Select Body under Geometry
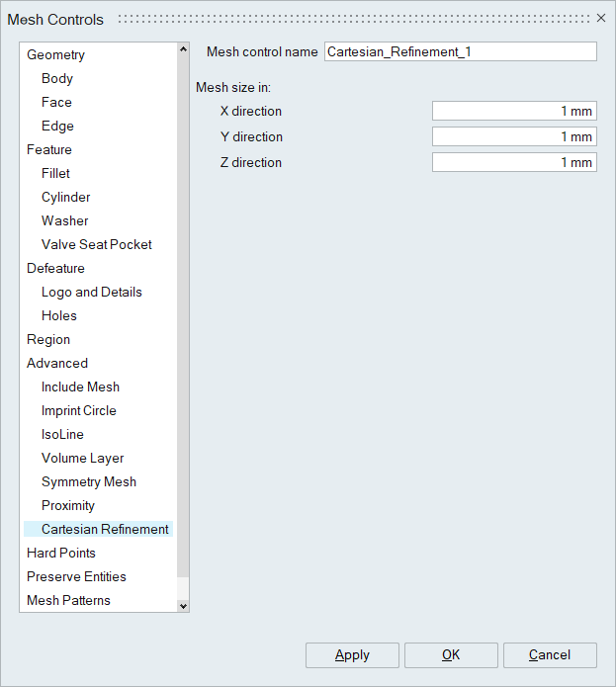616x687 pixels. (57, 78)
